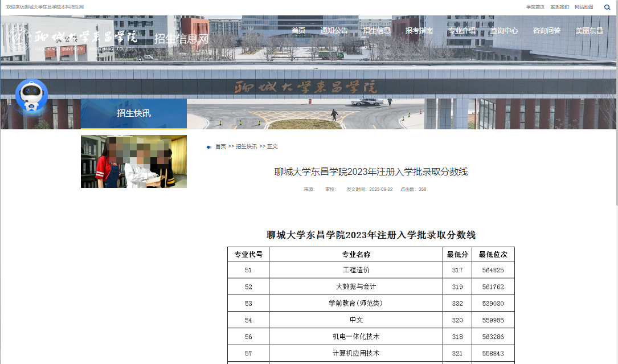Viewport: 618px width, 364px height.
Task: Click the 最低分 column header
Action: [457, 255]
